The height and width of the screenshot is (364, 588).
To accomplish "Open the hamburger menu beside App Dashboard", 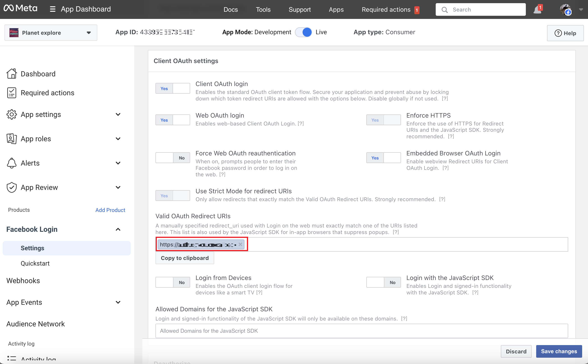I will point(52,9).
